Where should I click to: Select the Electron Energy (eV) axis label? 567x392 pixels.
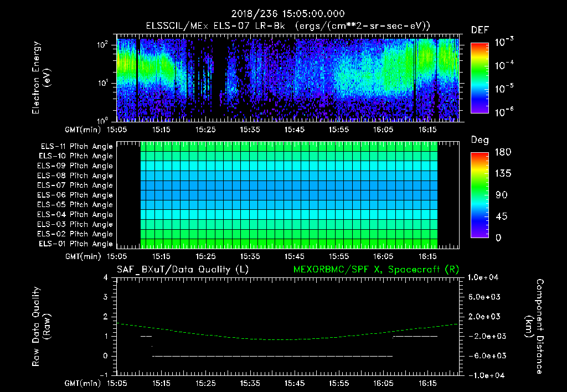point(40,78)
